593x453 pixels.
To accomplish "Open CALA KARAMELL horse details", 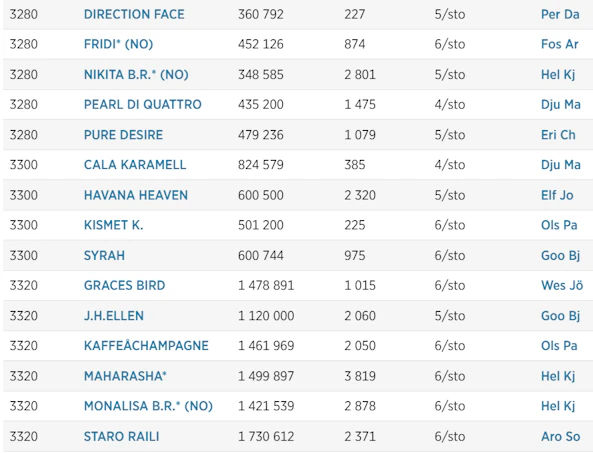I will (x=135, y=165).
